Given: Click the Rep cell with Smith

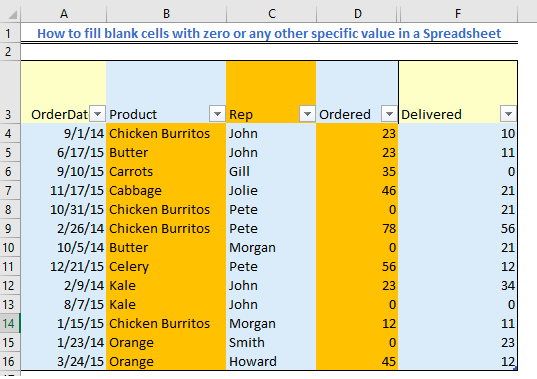Looking at the screenshot, I should point(271,342).
